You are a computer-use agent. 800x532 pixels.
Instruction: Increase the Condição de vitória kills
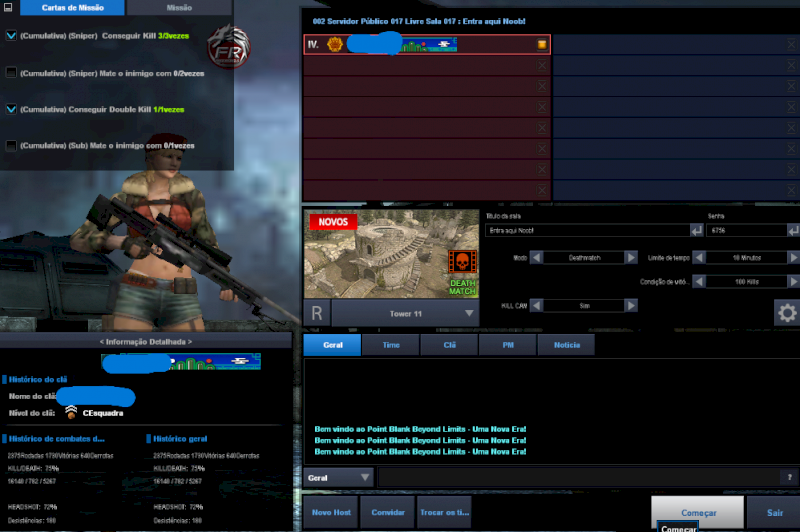[x=793, y=282]
